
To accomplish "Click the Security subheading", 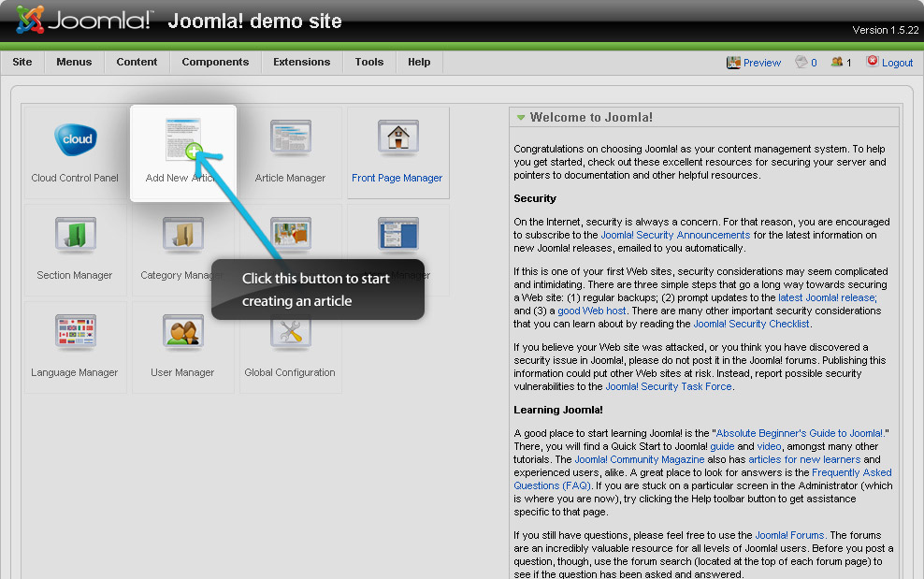I will coord(535,198).
